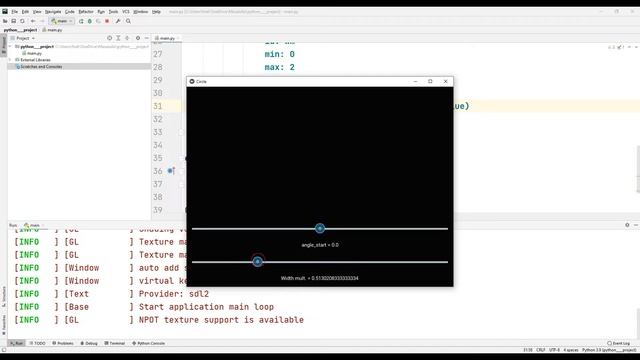Open the Event Log
Viewport: 640px width, 360px height.
[x=619, y=343]
